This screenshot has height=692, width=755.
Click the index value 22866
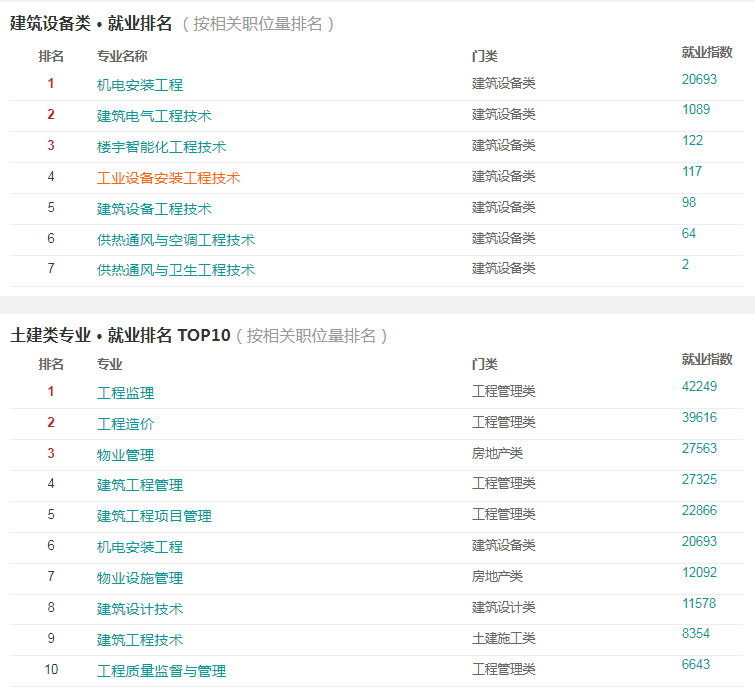click(x=699, y=510)
